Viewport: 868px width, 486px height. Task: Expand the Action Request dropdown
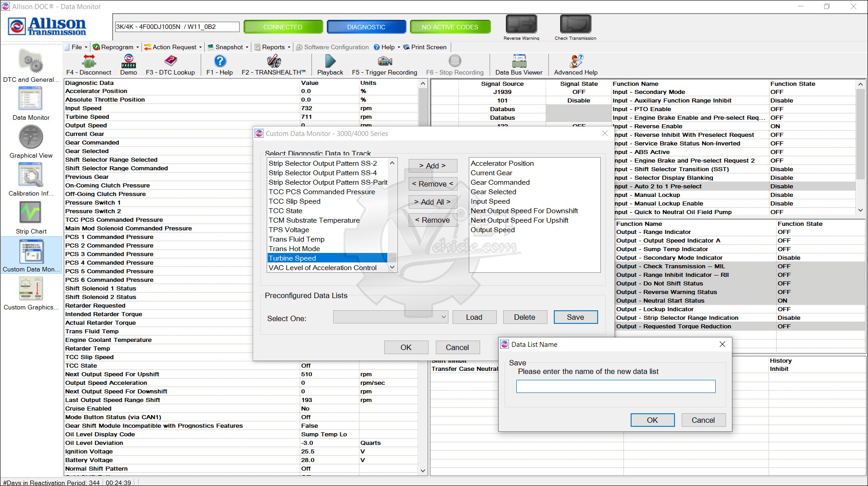click(174, 47)
